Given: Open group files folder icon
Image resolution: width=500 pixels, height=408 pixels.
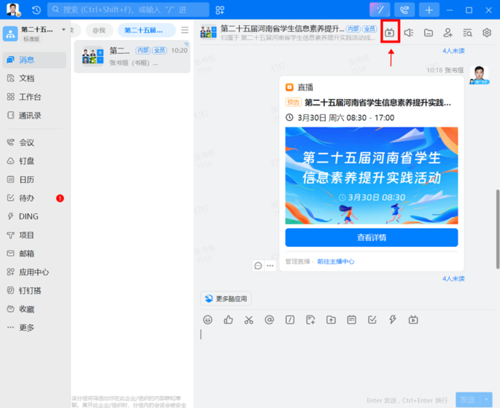Looking at the screenshot, I should pos(428,33).
